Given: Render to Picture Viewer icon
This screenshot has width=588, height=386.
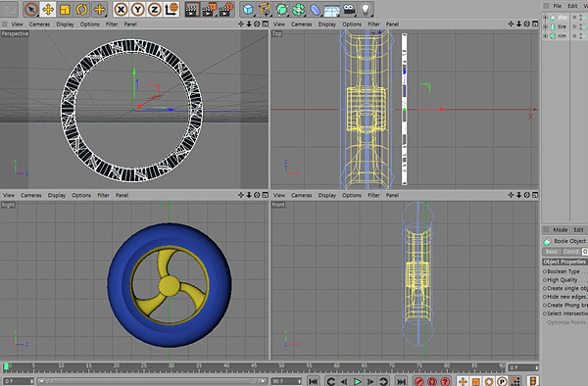Looking at the screenshot, I should tap(209, 10).
